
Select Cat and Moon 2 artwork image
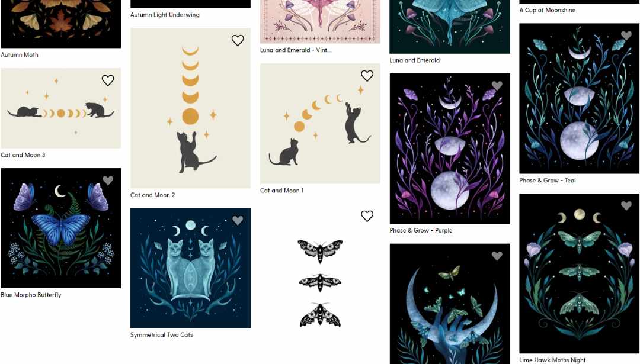click(191, 108)
